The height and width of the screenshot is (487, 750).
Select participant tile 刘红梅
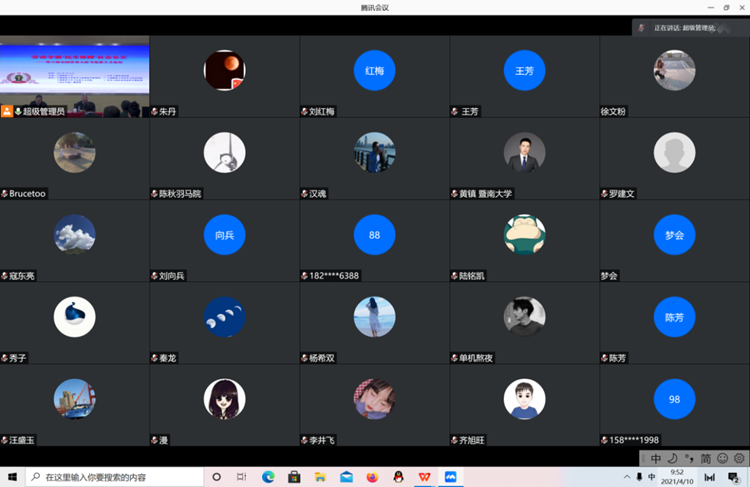point(375,77)
